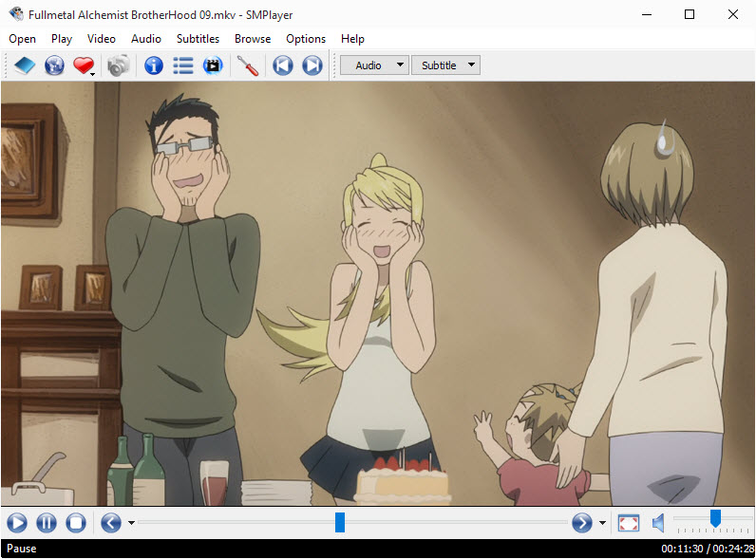The image size is (756, 559).
Task: Minimize the SMPlayer window
Action: 647,14
